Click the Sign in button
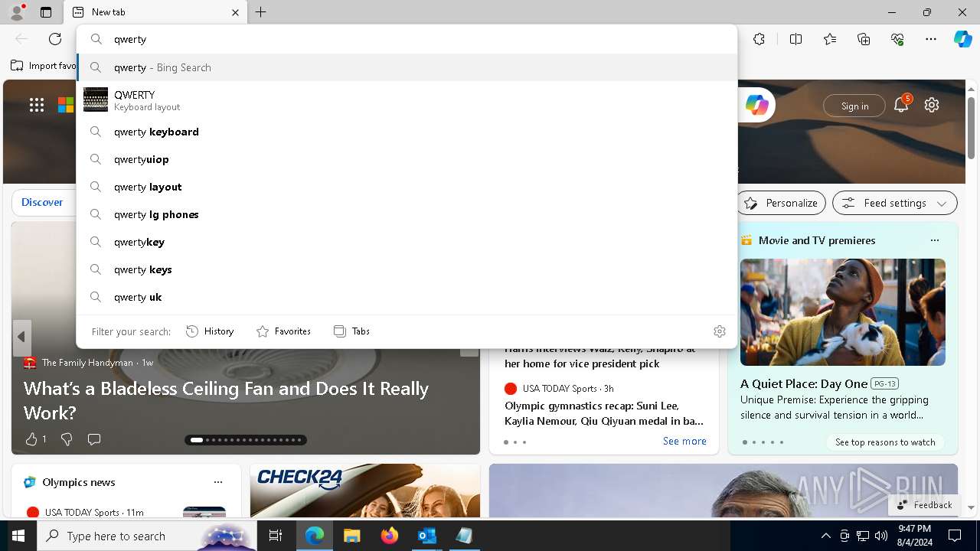This screenshot has width=980, height=551. click(854, 106)
